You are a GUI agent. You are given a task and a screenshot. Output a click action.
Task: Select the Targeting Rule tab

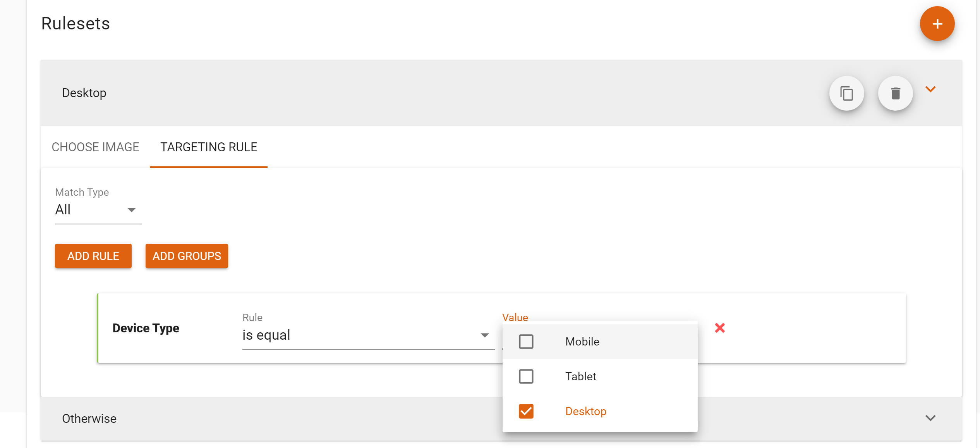click(209, 147)
